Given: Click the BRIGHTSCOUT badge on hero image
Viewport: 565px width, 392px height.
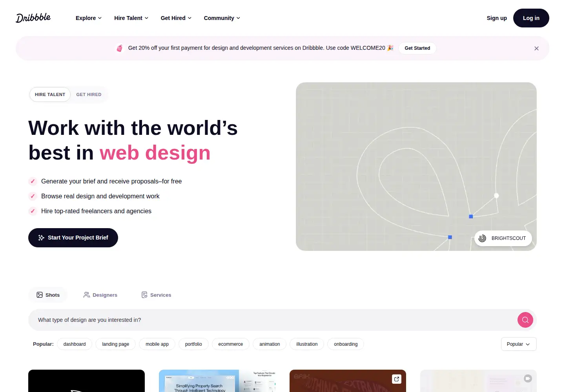Looking at the screenshot, I should click(503, 238).
